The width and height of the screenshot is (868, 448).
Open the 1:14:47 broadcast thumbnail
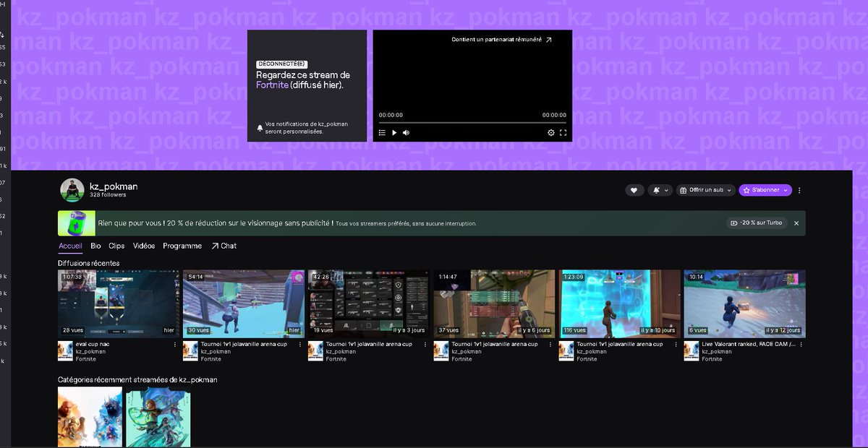[x=495, y=303]
